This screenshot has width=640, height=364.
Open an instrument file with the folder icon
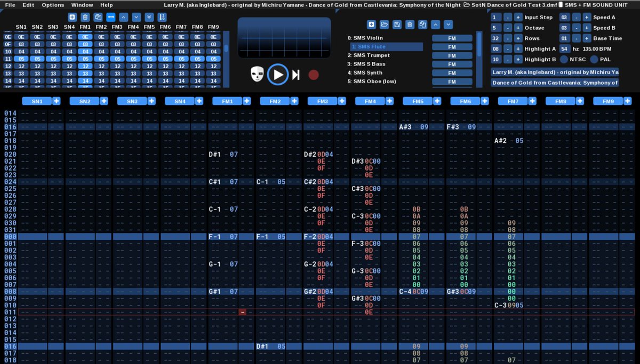pyautogui.click(x=384, y=24)
